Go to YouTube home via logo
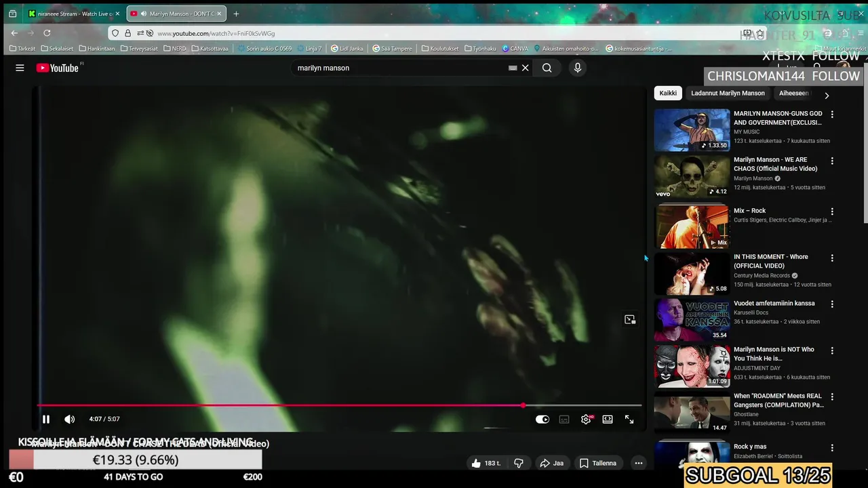 (58, 68)
